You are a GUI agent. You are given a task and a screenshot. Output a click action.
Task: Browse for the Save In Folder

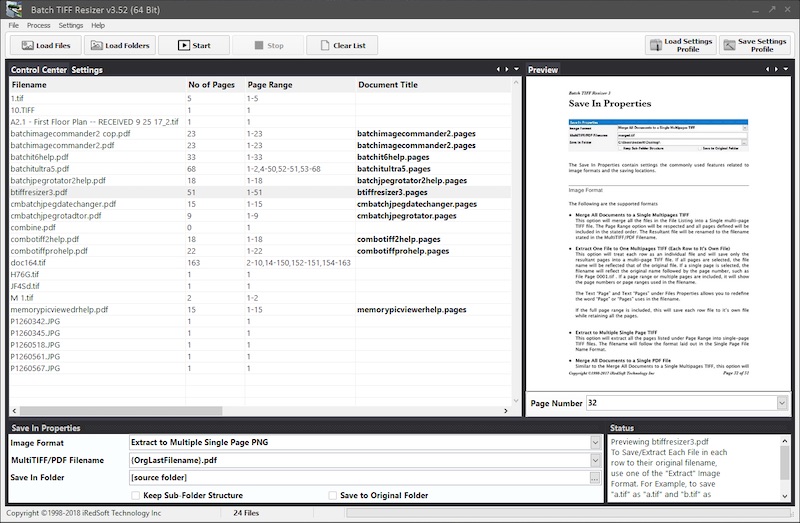pyautogui.click(x=595, y=478)
